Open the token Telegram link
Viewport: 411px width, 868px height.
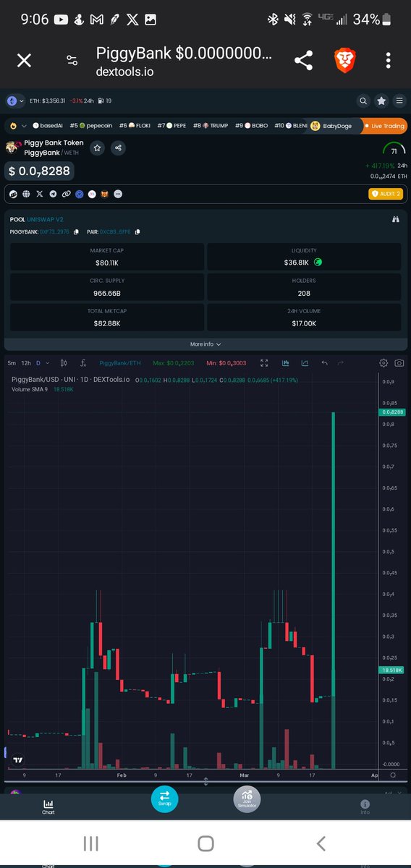click(52, 194)
